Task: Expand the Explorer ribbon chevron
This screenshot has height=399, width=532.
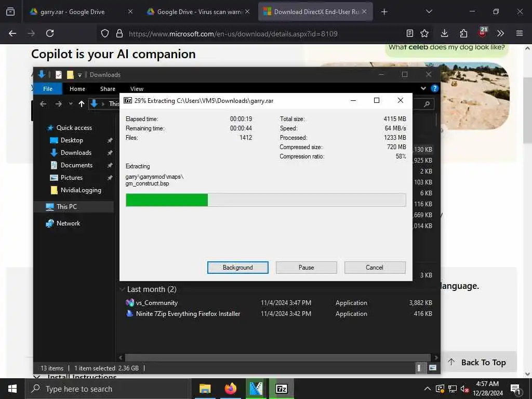Action: (423, 88)
